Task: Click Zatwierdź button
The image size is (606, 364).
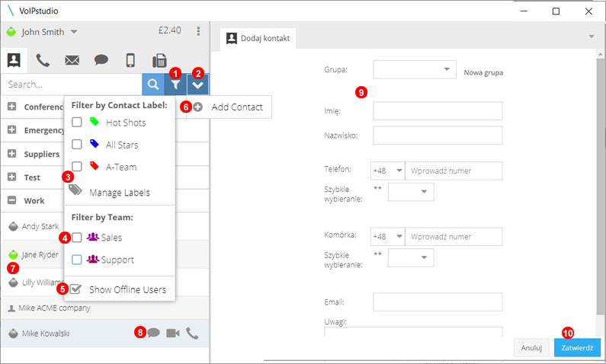Action: click(577, 348)
